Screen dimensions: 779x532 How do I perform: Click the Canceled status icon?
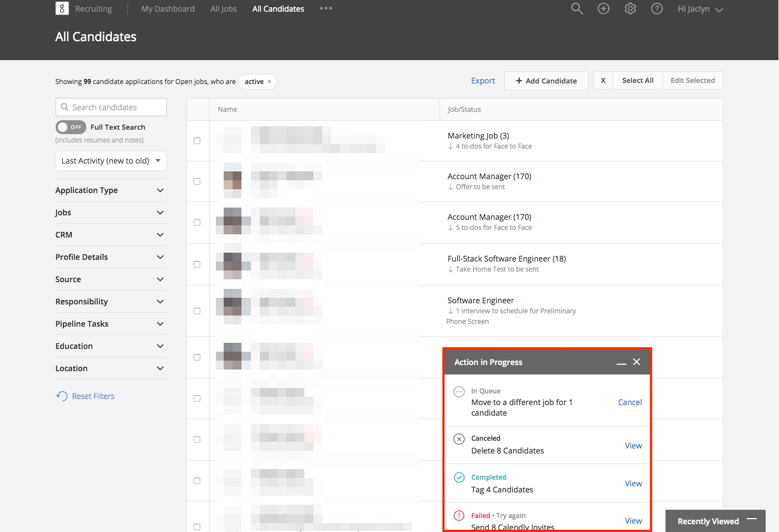coord(459,439)
